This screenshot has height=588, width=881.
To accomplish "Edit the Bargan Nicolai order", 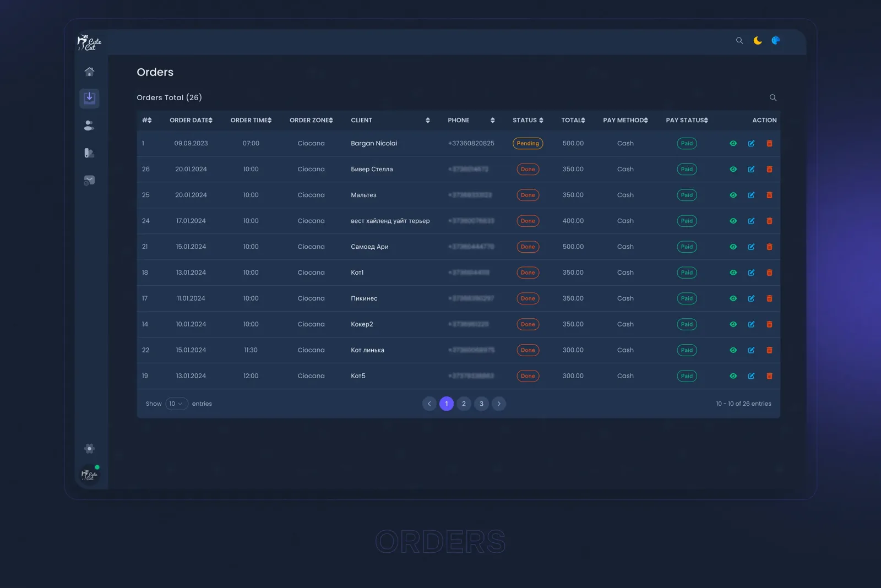I will [x=751, y=143].
